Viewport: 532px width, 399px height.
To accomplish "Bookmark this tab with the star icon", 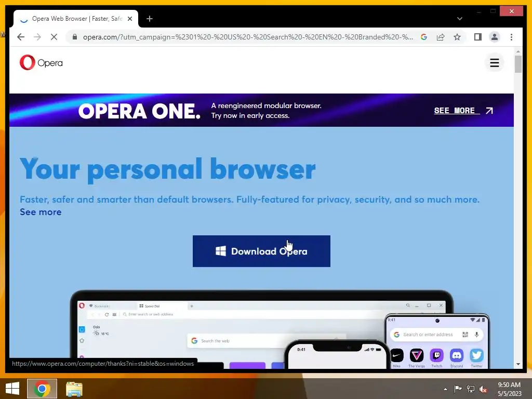I will [x=457, y=37].
